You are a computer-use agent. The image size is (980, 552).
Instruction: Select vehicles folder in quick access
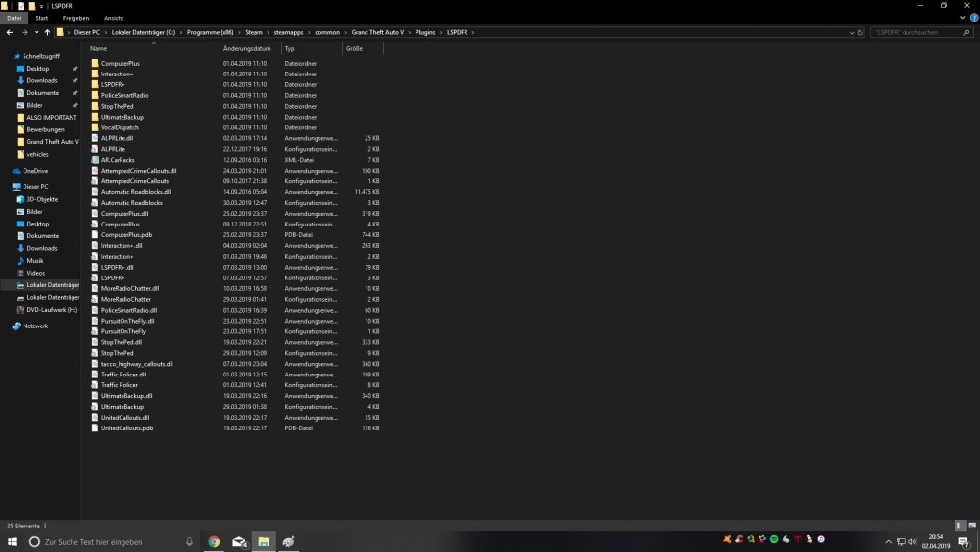[x=37, y=154]
